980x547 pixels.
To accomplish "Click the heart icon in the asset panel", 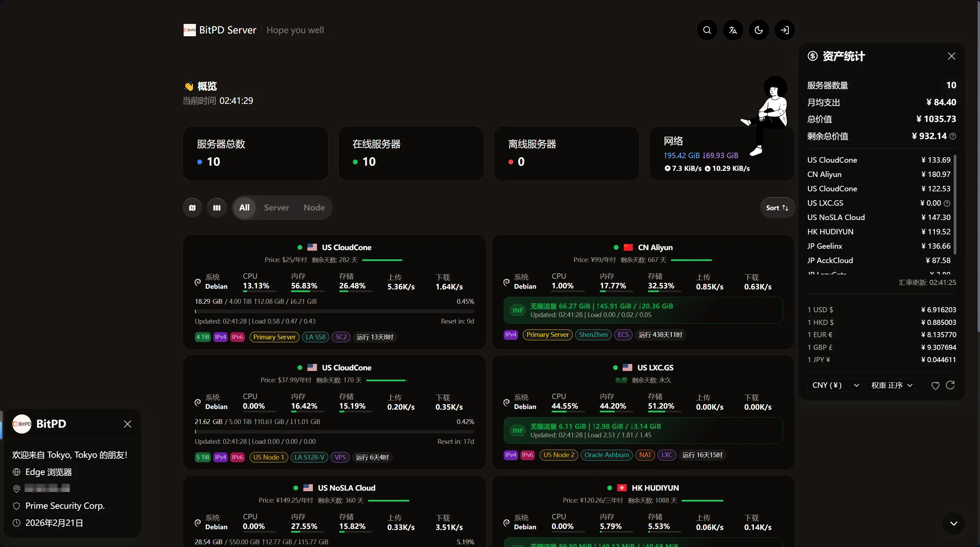I will pos(936,385).
